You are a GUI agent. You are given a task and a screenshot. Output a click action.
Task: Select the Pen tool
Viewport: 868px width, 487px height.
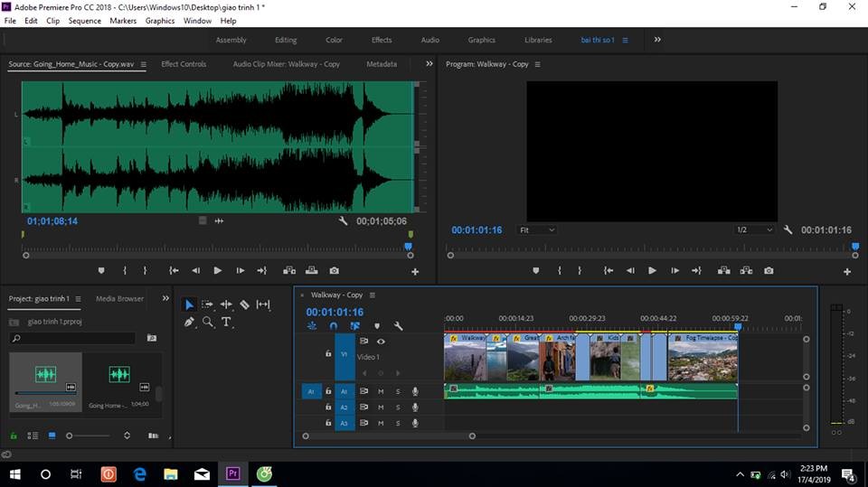tap(189, 322)
